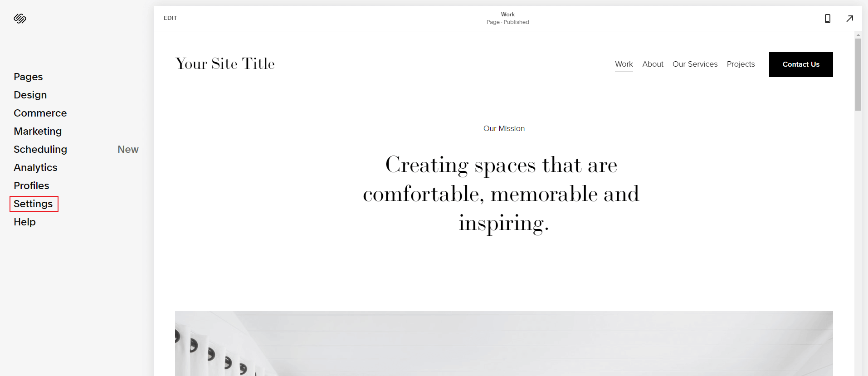The width and height of the screenshot is (868, 376).
Task: Open the Analytics menu
Action: click(35, 167)
